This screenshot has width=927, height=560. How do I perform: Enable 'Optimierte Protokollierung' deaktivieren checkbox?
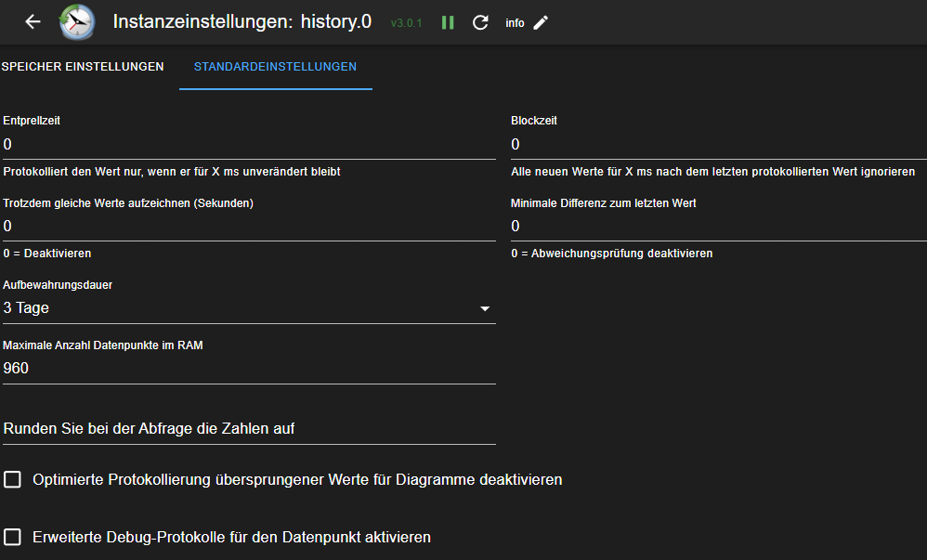coord(13,480)
